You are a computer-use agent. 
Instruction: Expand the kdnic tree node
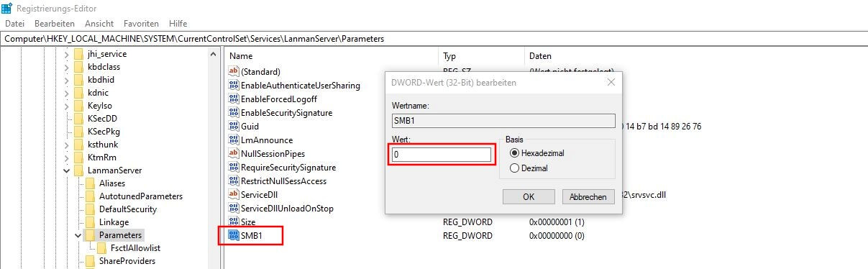pos(67,93)
